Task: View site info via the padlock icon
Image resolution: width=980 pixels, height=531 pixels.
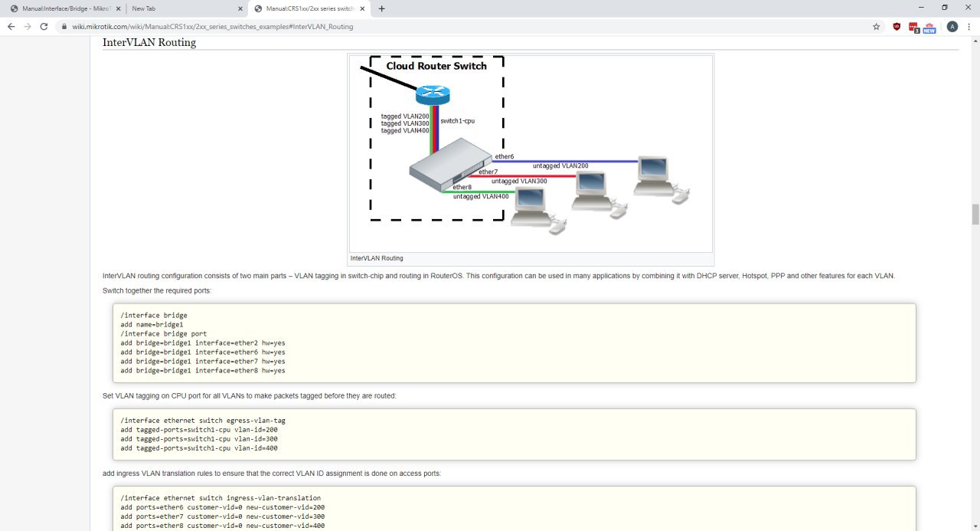Action: pos(64,26)
